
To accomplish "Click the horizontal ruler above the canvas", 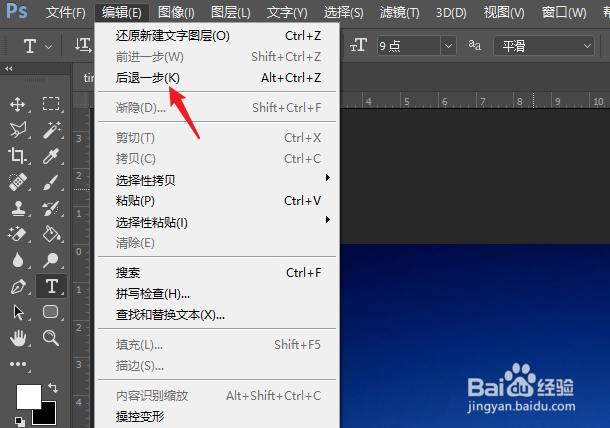I will click(475, 101).
